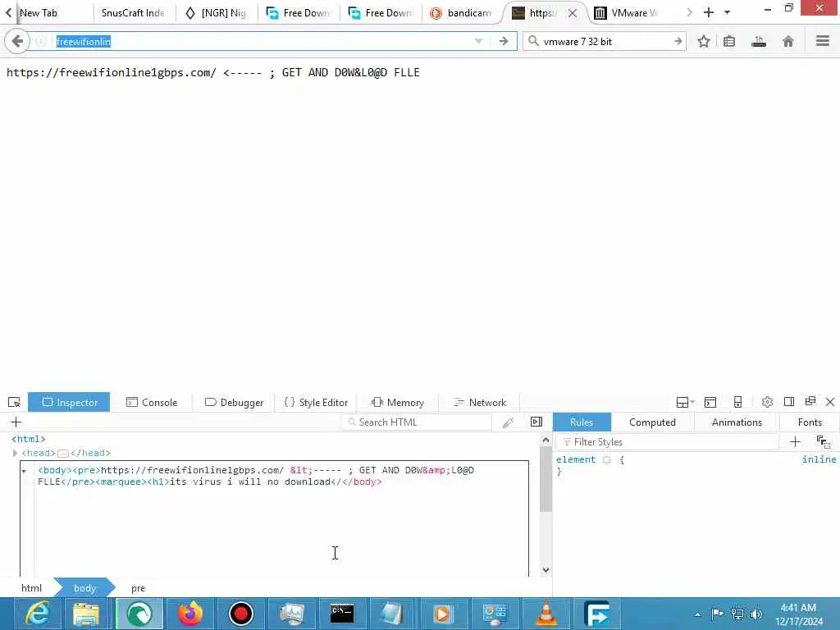Viewport: 840px width, 630px height.
Task: Select Fonts sidebar tab
Action: click(x=810, y=422)
